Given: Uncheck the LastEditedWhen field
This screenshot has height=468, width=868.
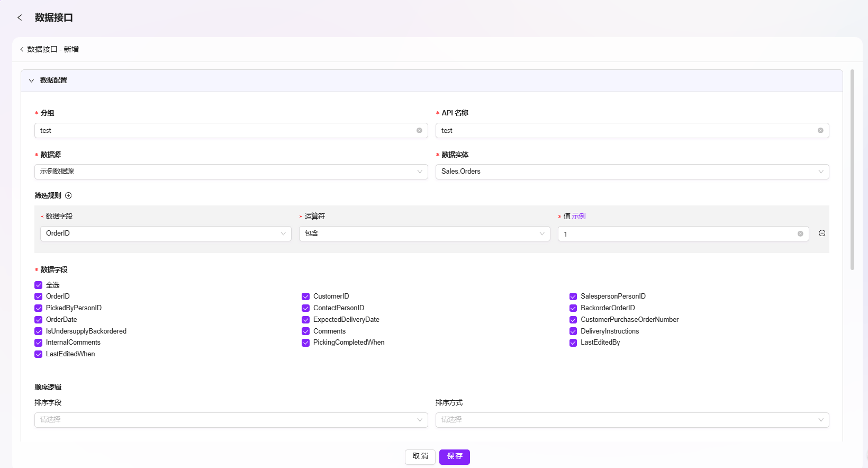Looking at the screenshot, I should point(38,354).
